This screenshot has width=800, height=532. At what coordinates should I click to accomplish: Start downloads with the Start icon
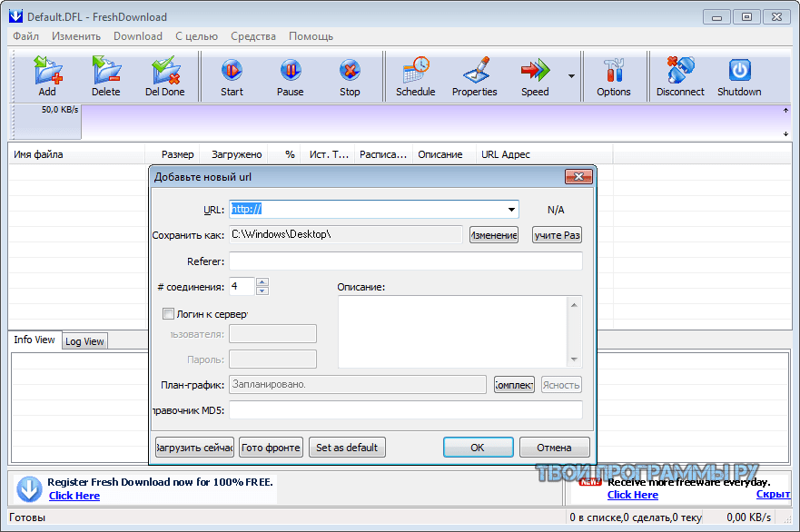pyautogui.click(x=232, y=76)
